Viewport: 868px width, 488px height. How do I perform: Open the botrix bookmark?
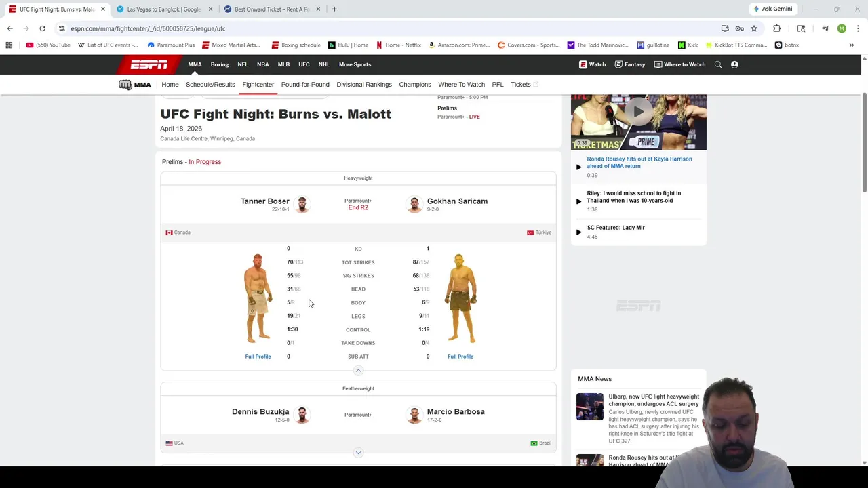tap(787, 45)
